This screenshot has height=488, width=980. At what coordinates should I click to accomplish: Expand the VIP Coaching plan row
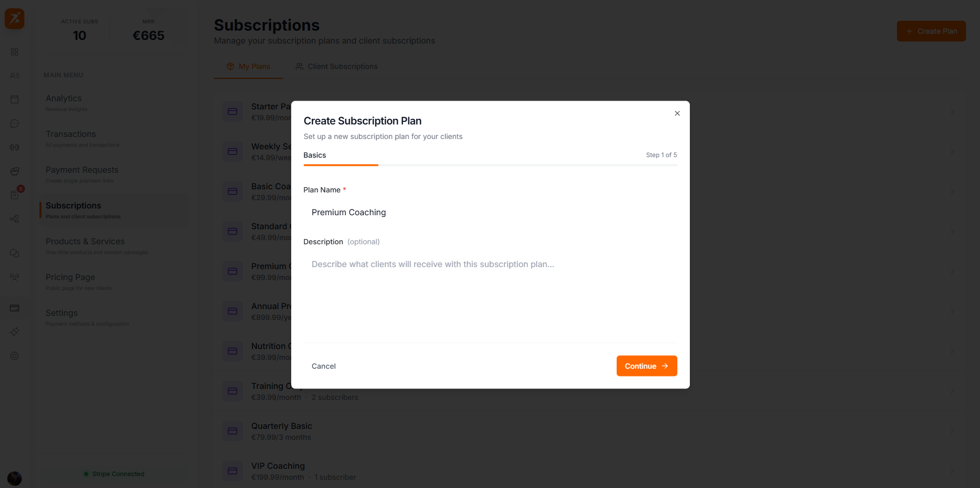click(952, 471)
